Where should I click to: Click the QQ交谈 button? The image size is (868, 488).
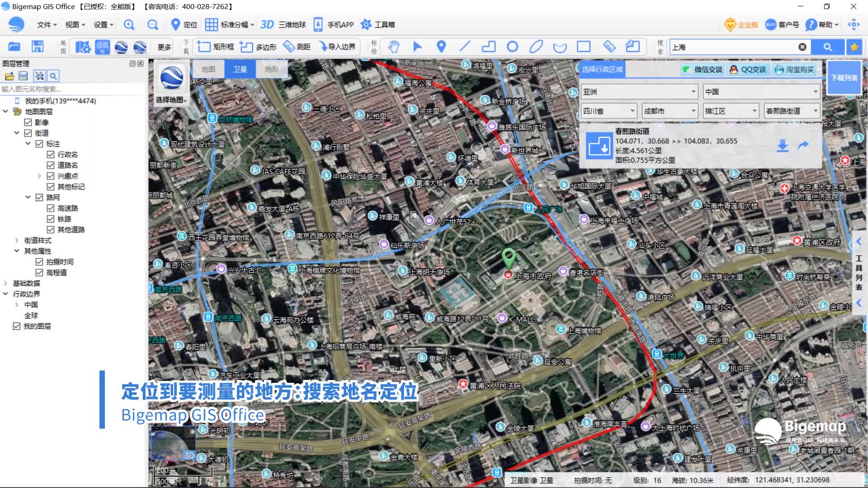748,69
